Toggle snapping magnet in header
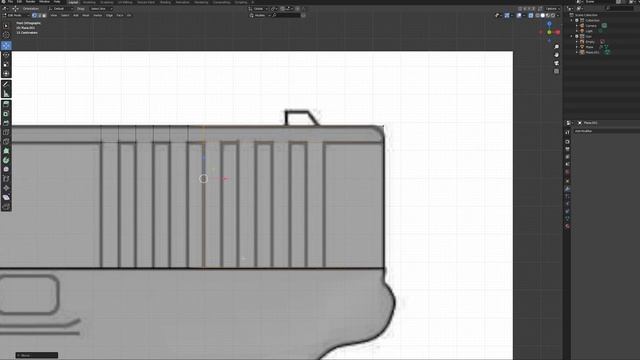Screen dimensions: 640x360 [x=282, y=9]
